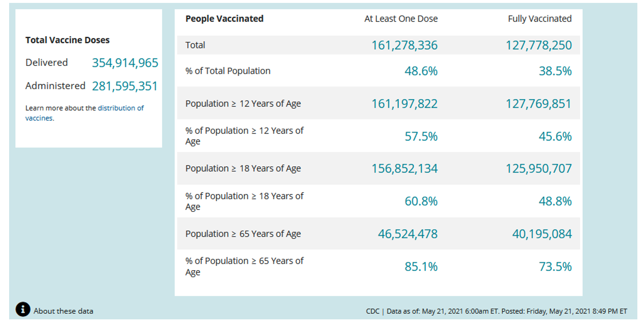Select the Population ≥ 65 Years row label
Screen dimensions: 644x327
243,234
